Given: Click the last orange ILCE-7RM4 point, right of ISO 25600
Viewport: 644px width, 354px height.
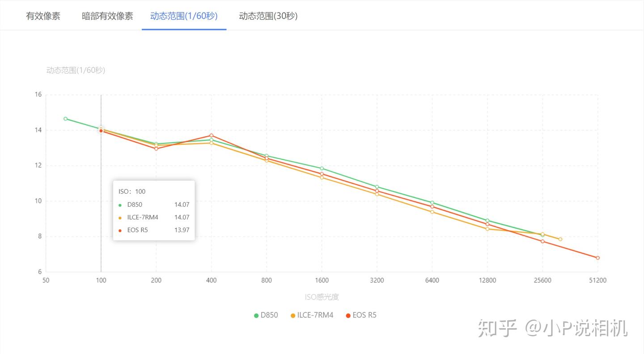Looking at the screenshot, I should [x=560, y=239].
